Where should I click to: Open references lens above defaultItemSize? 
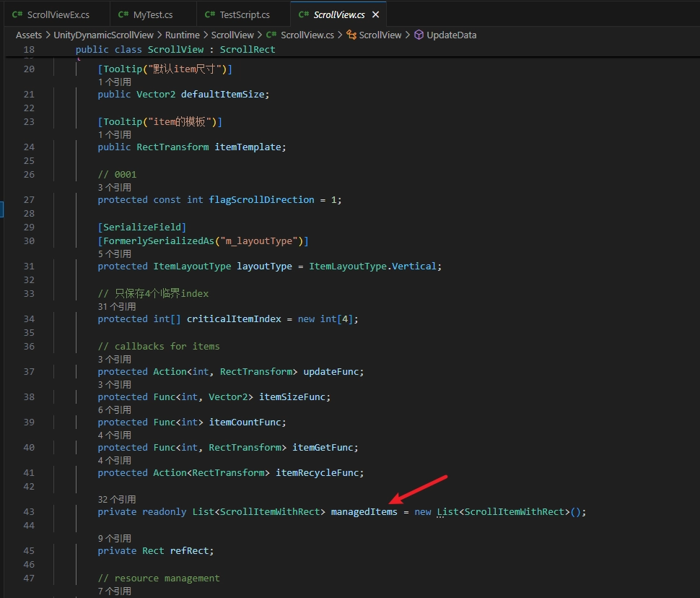(115, 82)
